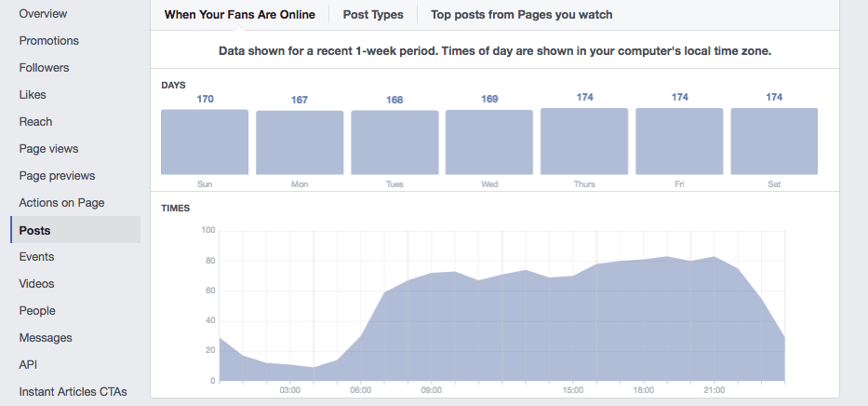The width and height of the screenshot is (868, 406).
Task: Click the 06:00 time axis label
Action: tap(360, 390)
